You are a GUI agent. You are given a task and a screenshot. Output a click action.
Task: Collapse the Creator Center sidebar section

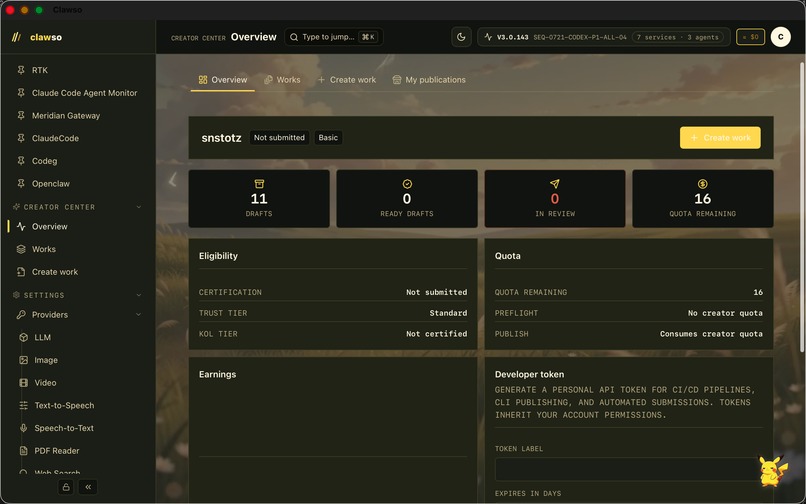coord(138,207)
